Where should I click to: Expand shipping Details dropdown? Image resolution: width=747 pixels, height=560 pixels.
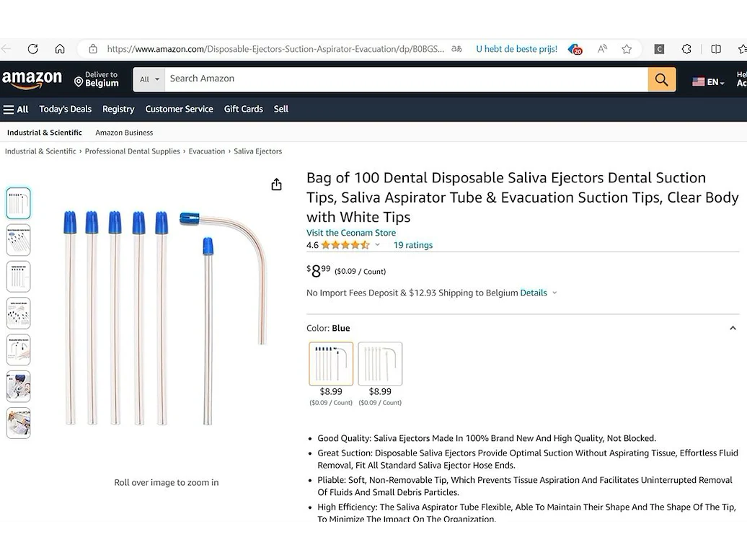(539, 293)
